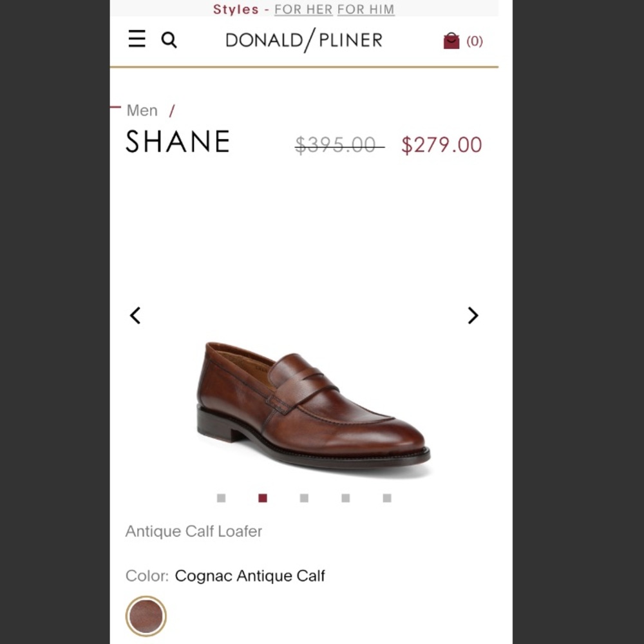Select the second carousel dot

click(263, 498)
